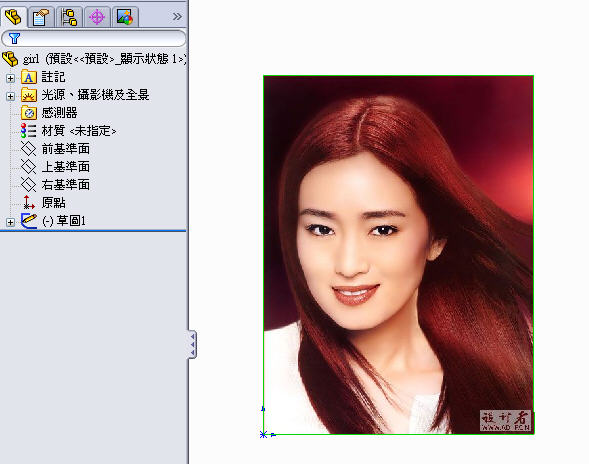Select the 光源、攝影機及全景 label

(95, 95)
